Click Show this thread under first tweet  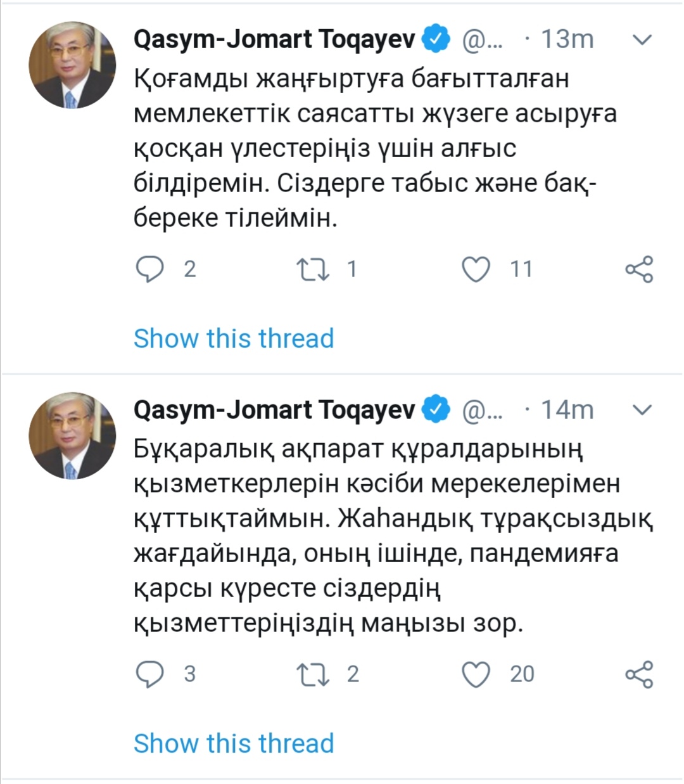(234, 338)
